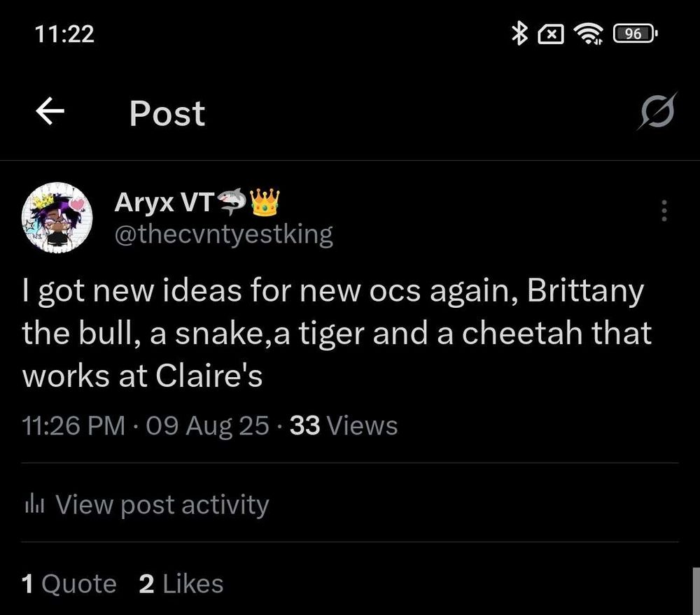This screenshot has width=700, height=615.
Task: Click the Aryx VT display name
Action: pos(164,203)
